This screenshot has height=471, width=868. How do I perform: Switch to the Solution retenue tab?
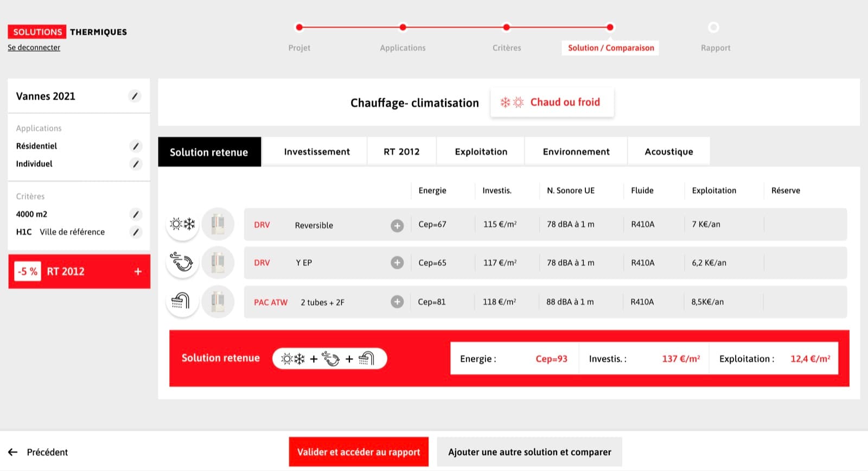point(209,152)
